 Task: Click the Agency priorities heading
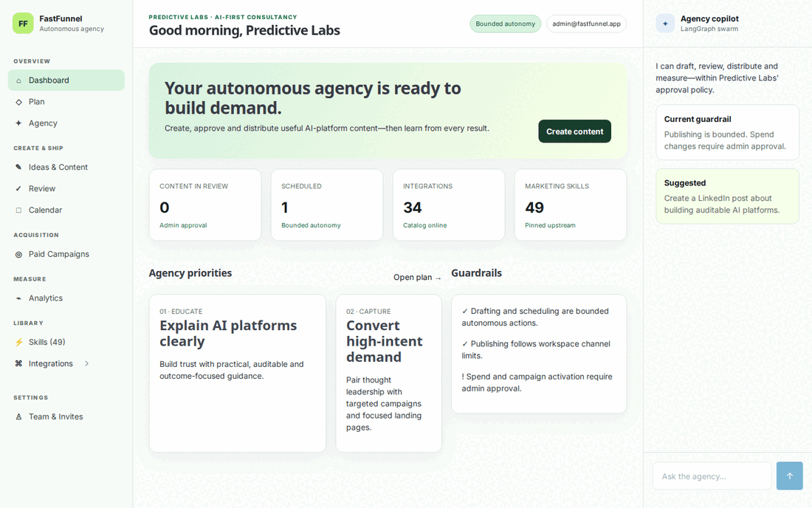coord(190,273)
